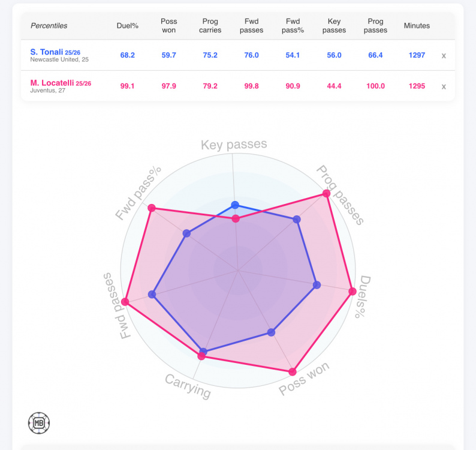
Task: Click Locatelli's pink Duel% radar point
Action: [353, 292]
